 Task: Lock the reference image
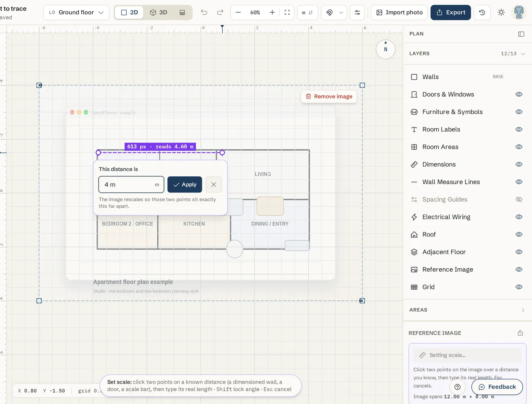520,333
